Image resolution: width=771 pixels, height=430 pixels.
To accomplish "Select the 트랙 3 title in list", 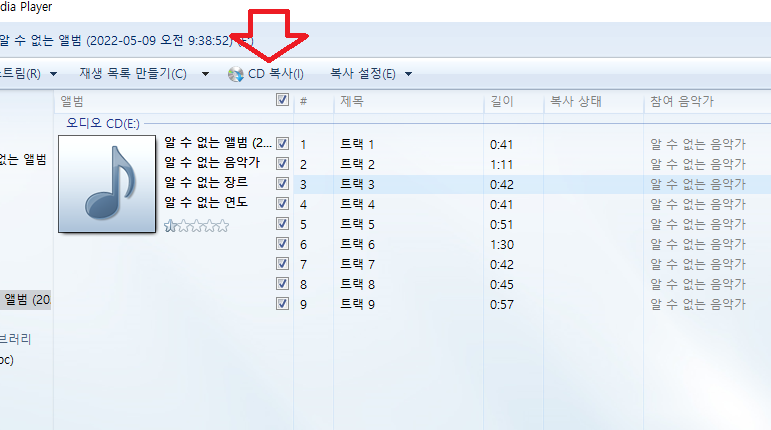I will [357, 184].
